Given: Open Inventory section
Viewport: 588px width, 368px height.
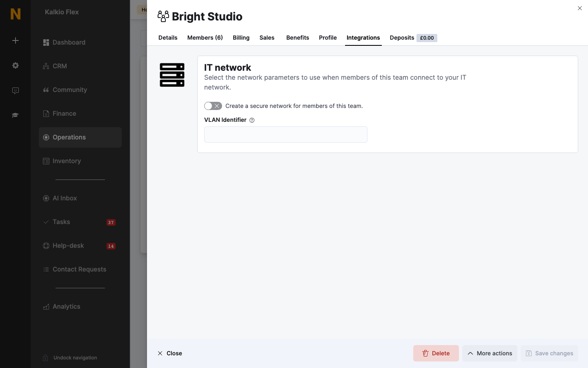Looking at the screenshot, I should point(80,161).
